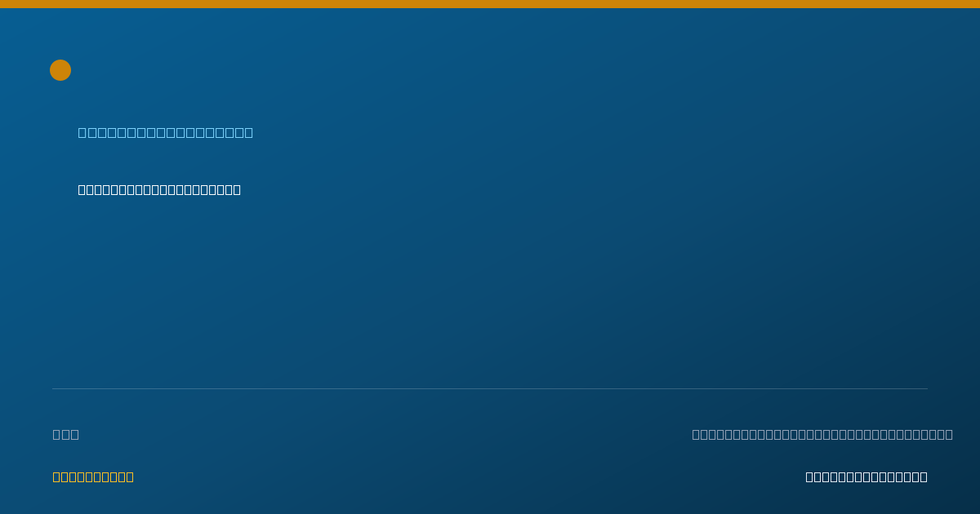
Task: Click the orange bar along the top edge
Action: [490, 4]
